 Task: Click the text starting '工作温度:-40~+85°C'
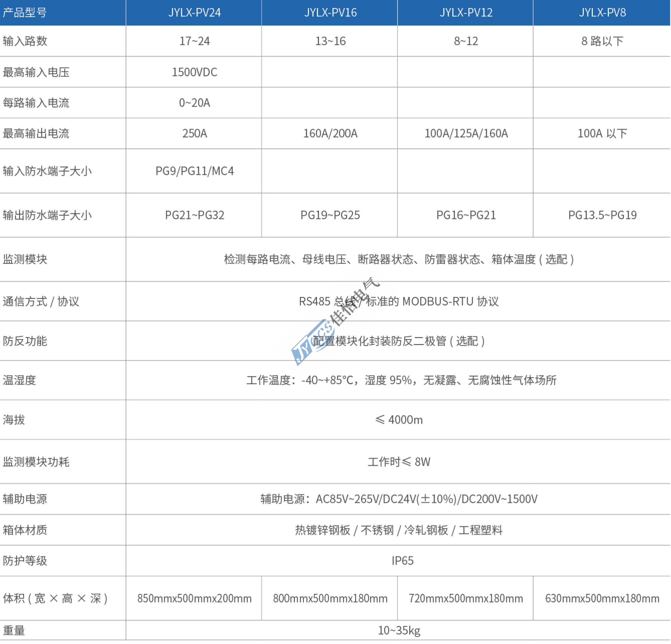[x=401, y=381]
